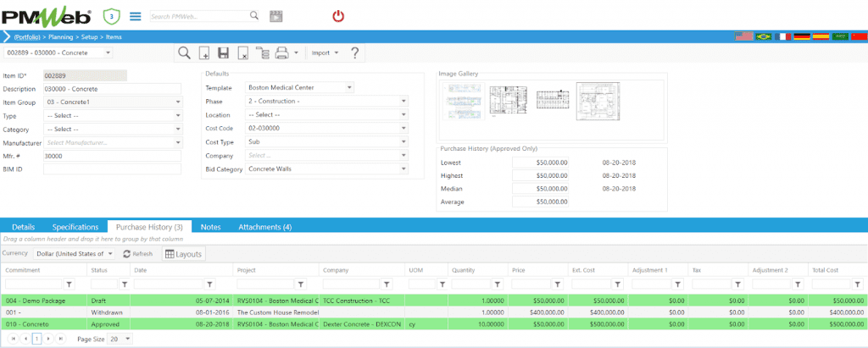
Task: Click the Status column filter icon
Action: coord(124,284)
